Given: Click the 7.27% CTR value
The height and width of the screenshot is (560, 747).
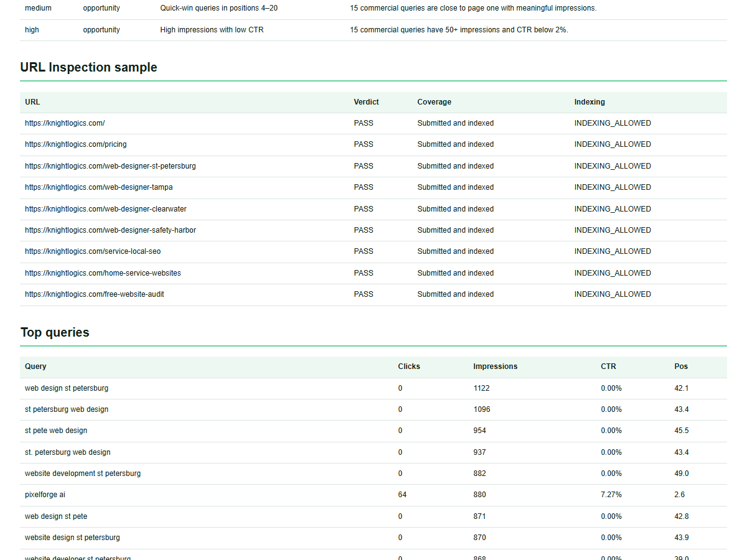Looking at the screenshot, I should tap(611, 495).
